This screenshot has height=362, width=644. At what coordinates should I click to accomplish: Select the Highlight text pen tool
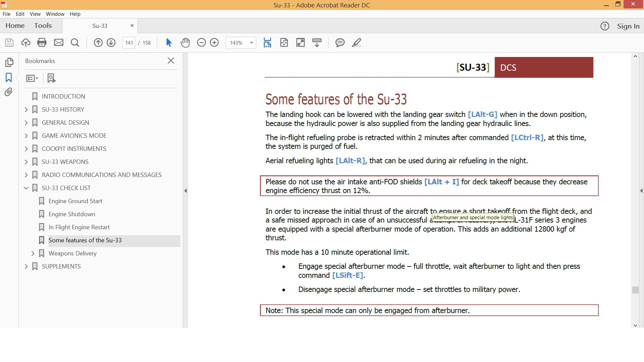[357, 43]
